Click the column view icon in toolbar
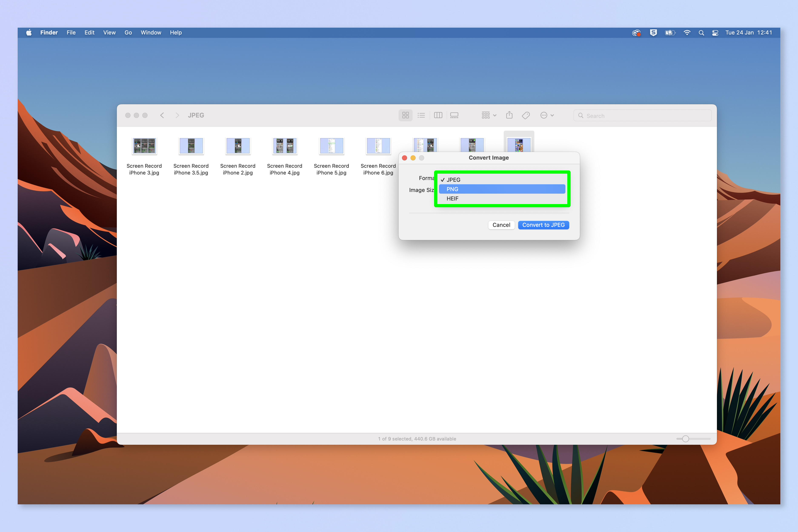 click(x=438, y=115)
